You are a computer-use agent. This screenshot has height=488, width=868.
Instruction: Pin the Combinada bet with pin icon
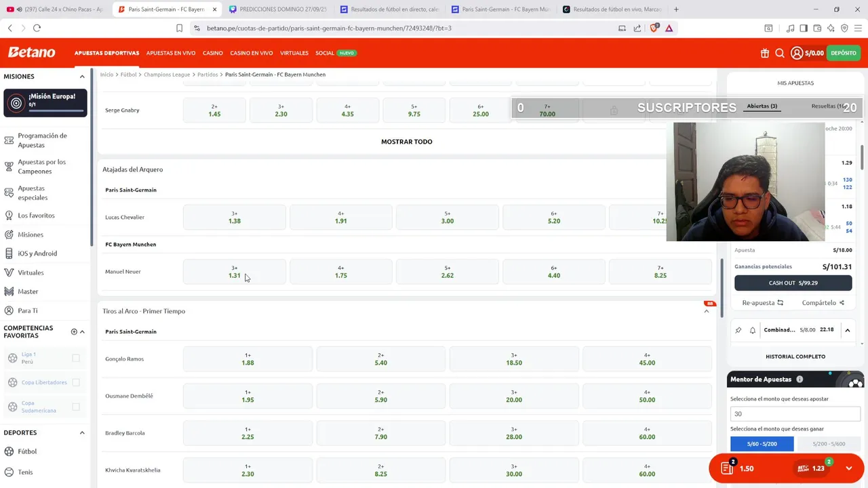(738, 330)
